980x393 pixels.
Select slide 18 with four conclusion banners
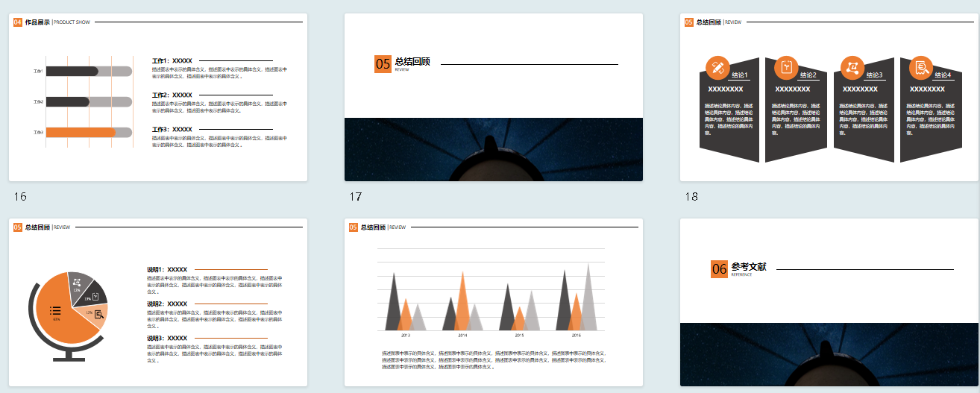(x=829, y=97)
